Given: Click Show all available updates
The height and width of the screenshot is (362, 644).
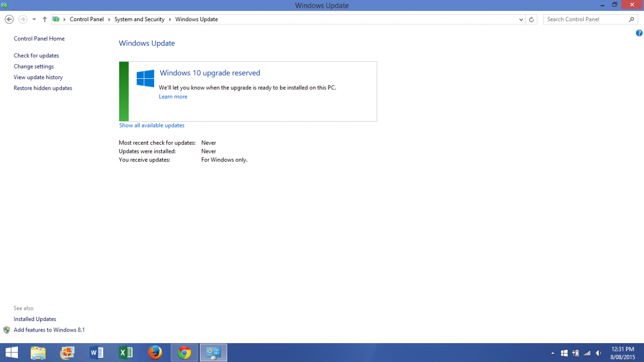Looking at the screenshot, I should [152, 125].
